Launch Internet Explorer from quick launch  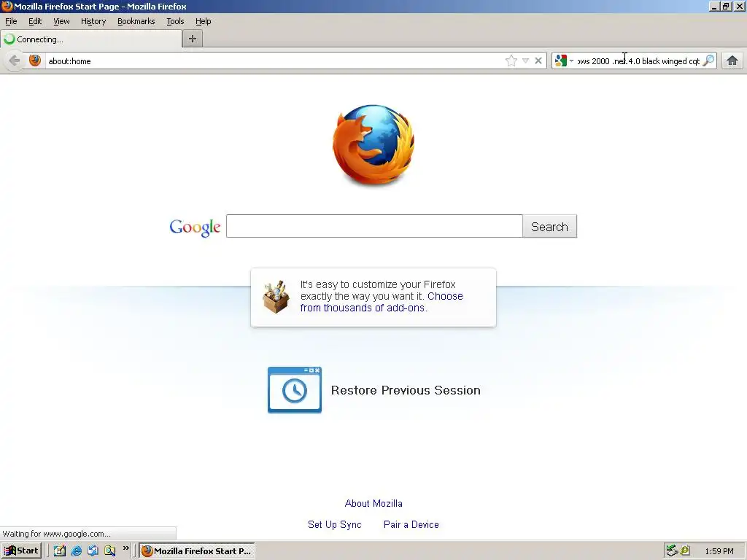76,551
